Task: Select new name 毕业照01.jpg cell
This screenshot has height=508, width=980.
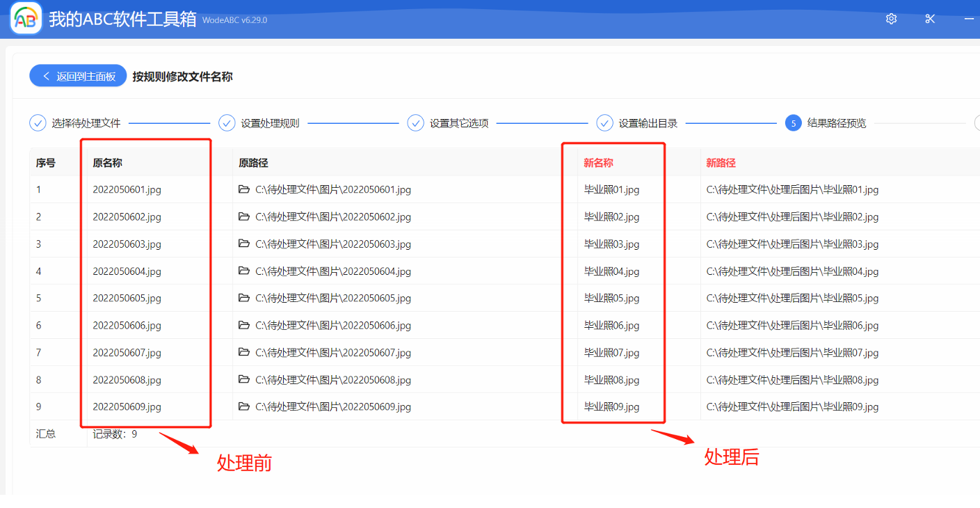Action: coord(611,189)
